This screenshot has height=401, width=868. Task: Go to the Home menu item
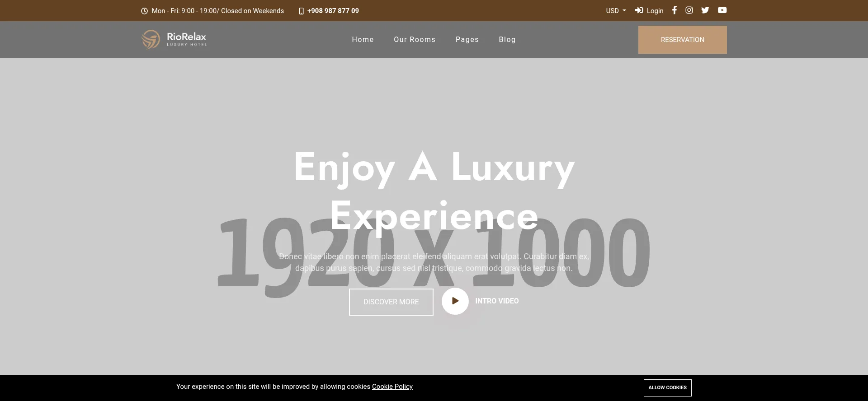[x=363, y=40]
